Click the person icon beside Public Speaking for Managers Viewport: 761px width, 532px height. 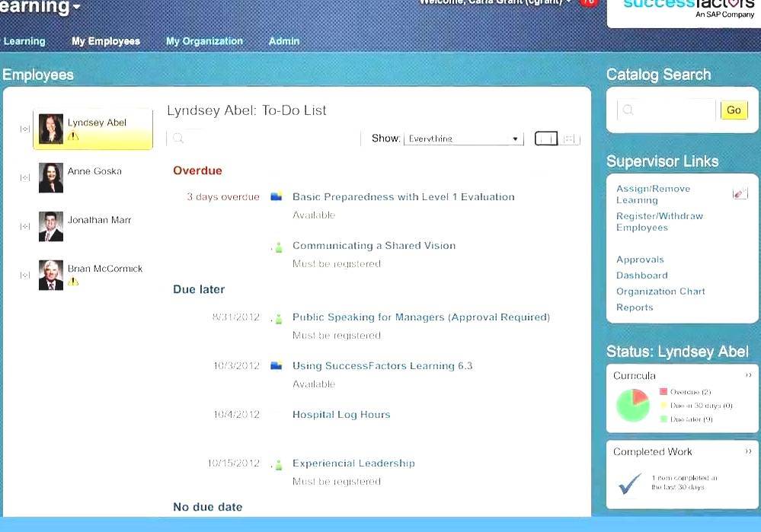click(x=279, y=319)
